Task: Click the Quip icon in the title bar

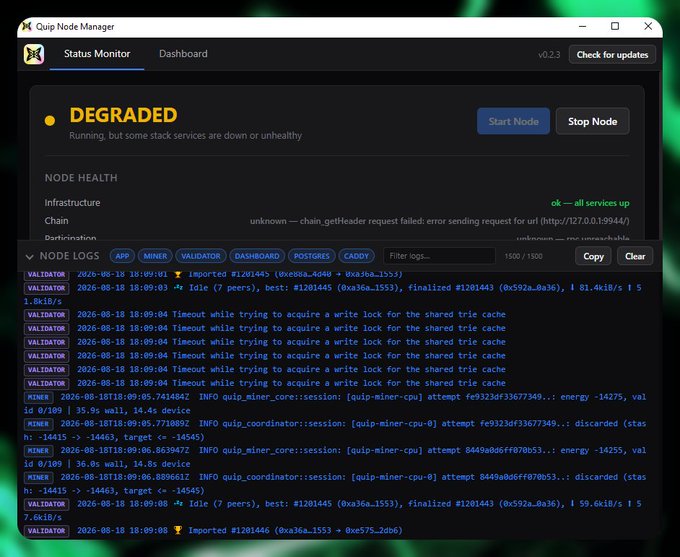Action: tap(27, 26)
